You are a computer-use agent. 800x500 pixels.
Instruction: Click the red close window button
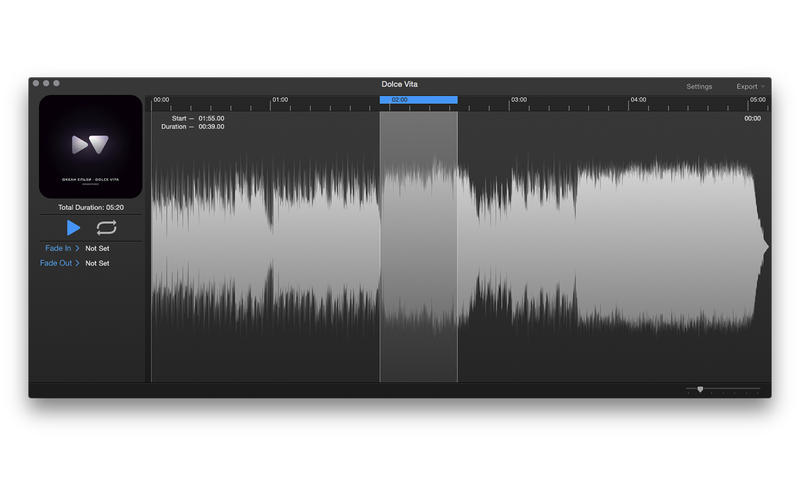tap(36, 84)
